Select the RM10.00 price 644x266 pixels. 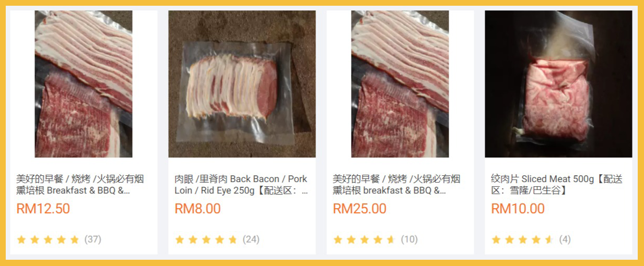coord(518,209)
